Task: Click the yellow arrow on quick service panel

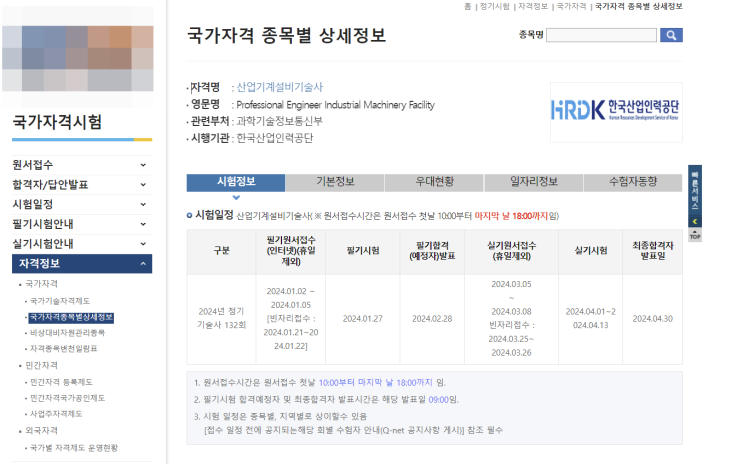Action: (695, 222)
